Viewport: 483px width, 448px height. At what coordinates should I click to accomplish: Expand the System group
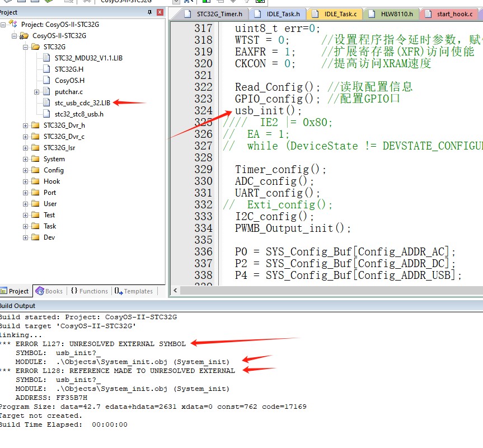click(x=25, y=159)
